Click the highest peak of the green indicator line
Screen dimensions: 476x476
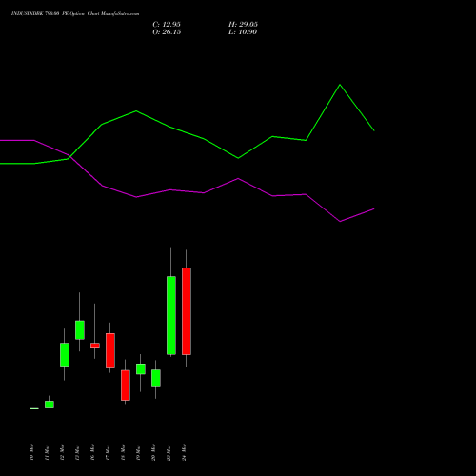(x=340, y=85)
